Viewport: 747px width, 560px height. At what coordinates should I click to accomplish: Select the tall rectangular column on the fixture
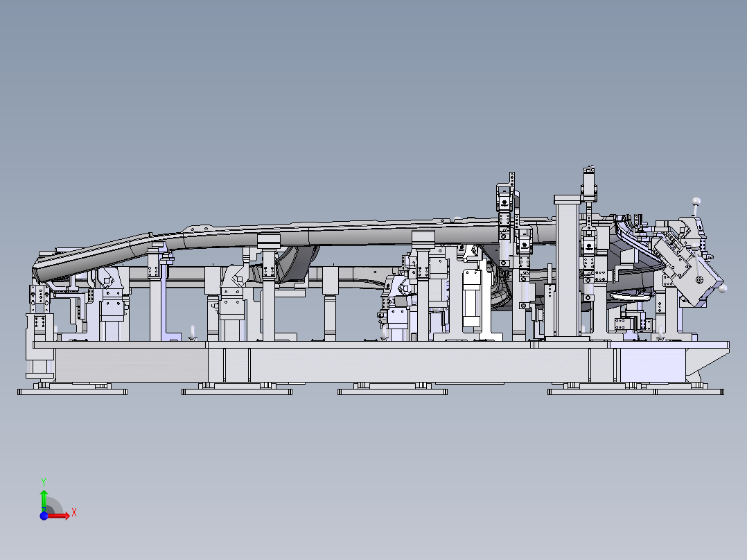568,268
